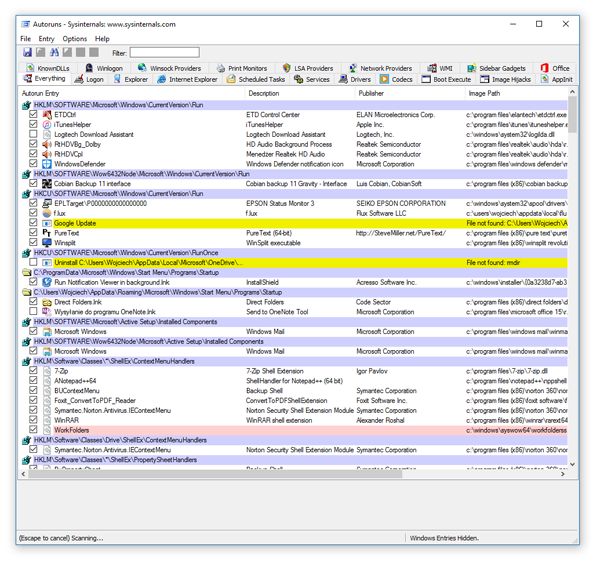Click the EPLTarget printer icon
Screen dimensions: 600x563
point(47,203)
